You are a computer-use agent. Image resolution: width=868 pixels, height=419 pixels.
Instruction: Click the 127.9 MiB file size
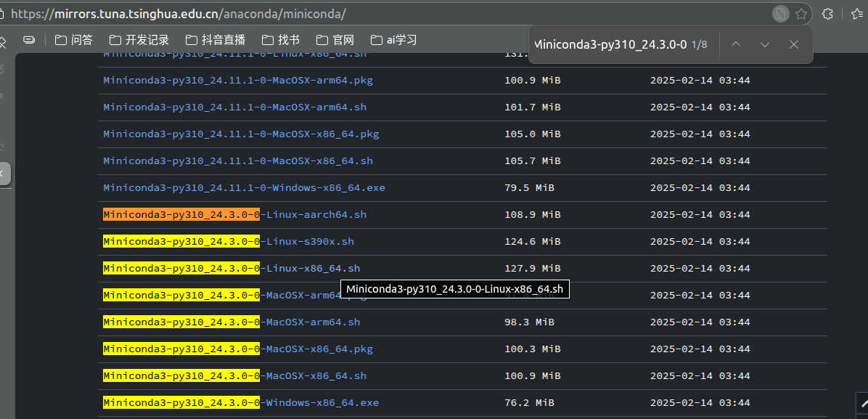(533, 268)
